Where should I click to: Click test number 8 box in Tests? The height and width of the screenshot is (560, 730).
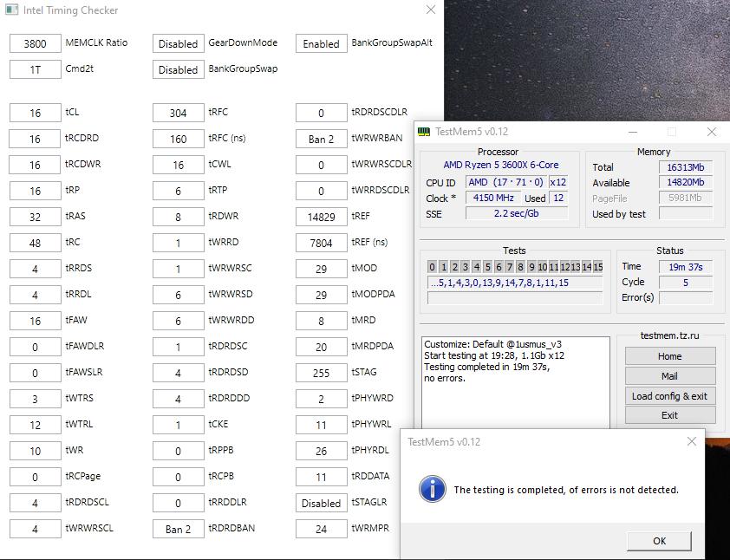coord(520,267)
